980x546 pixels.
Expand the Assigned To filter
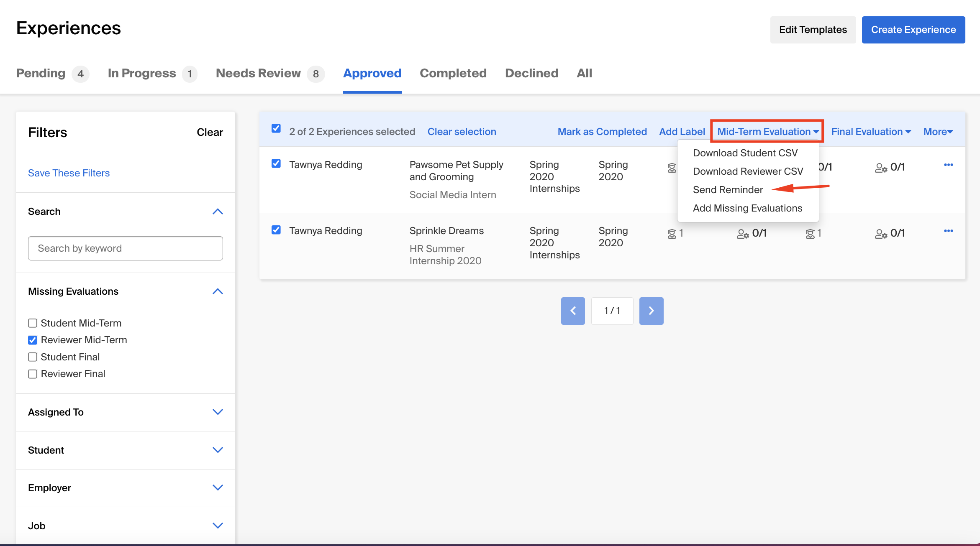pos(218,412)
